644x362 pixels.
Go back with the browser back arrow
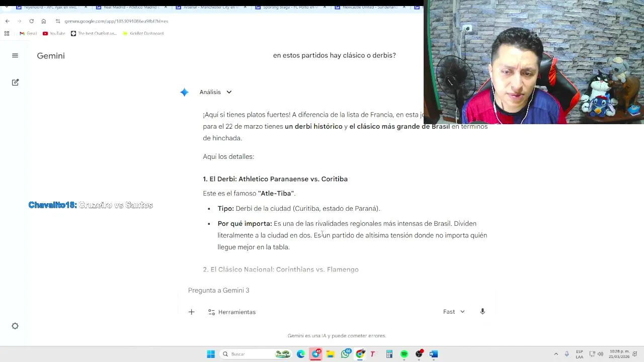(x=7, y=21)
